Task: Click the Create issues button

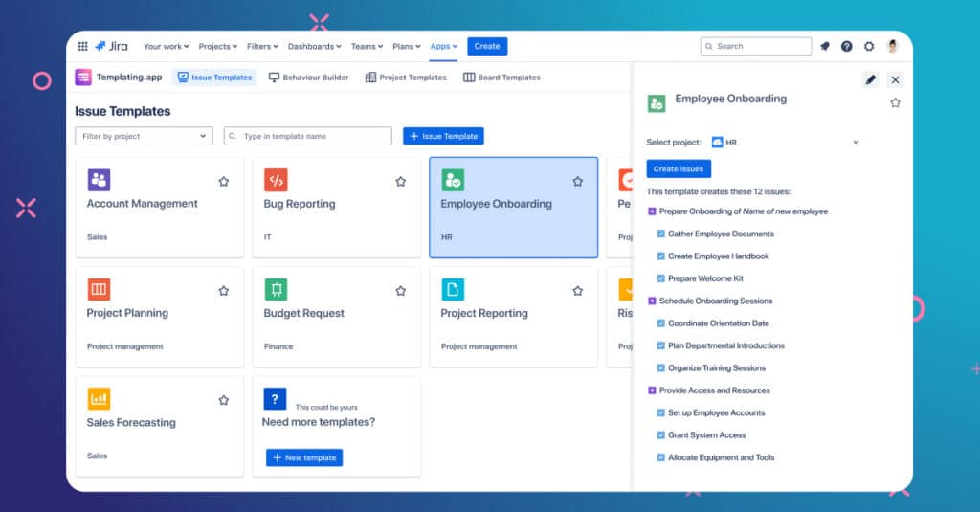Action: point(679,168)
